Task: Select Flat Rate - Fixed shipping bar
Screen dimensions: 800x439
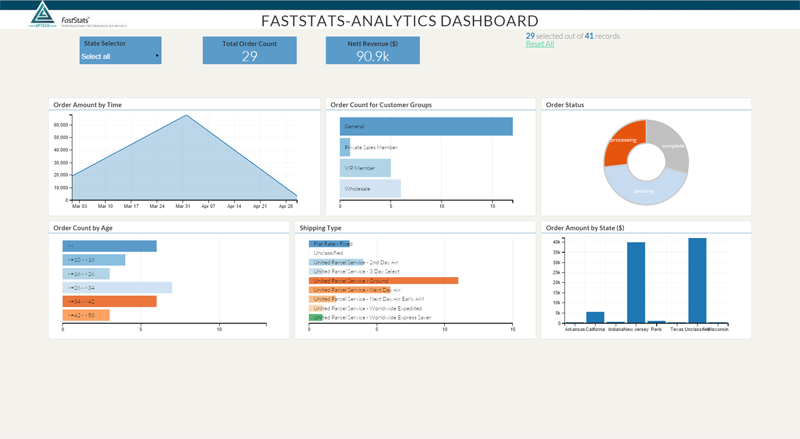Action: tap(329, 244)
